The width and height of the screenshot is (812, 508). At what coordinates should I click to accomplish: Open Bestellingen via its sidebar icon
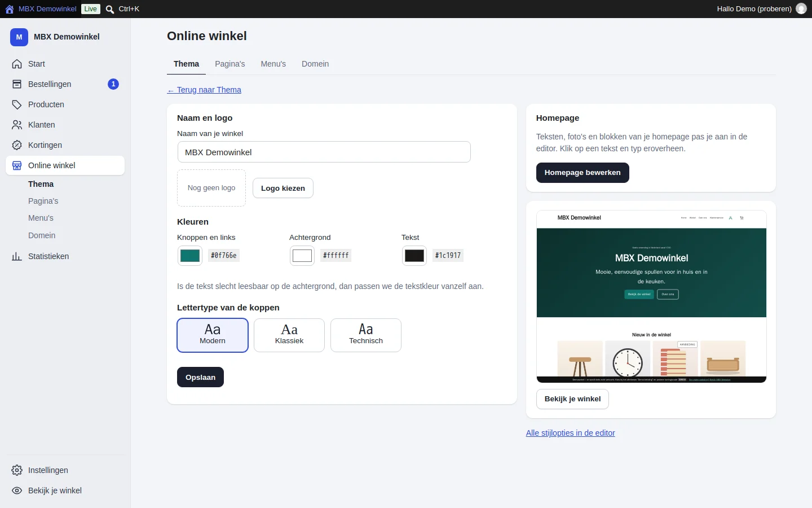click(17, 84)
